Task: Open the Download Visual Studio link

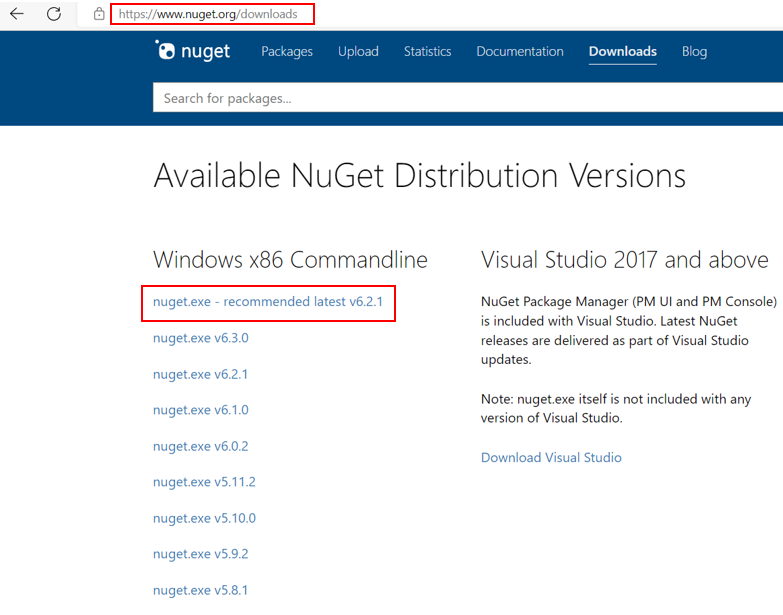Action: click(551, 457)
